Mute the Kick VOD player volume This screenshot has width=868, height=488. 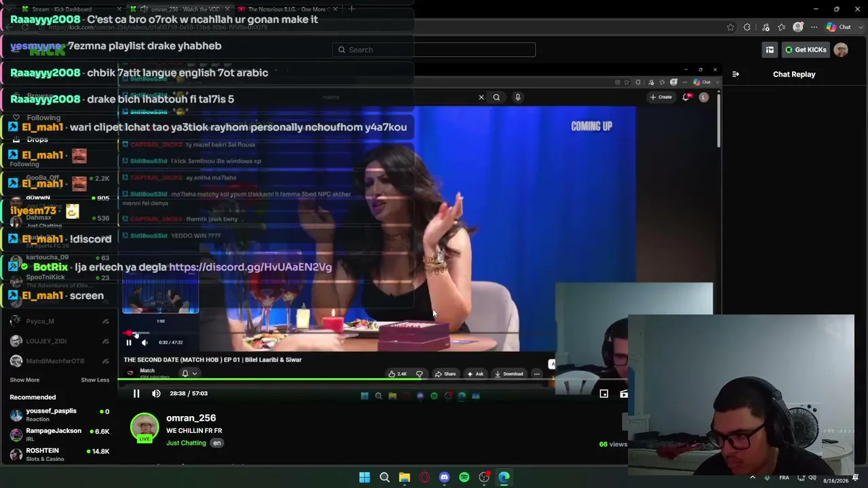click(x=156, y=393)
